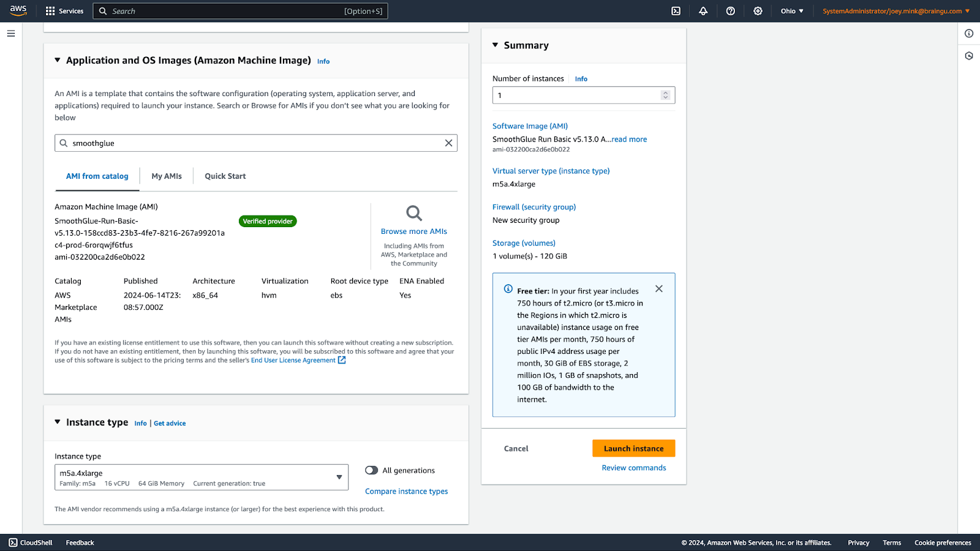
Task: Click the Feedback footer link
Action: pyautogui.click(x=80, y=542)
